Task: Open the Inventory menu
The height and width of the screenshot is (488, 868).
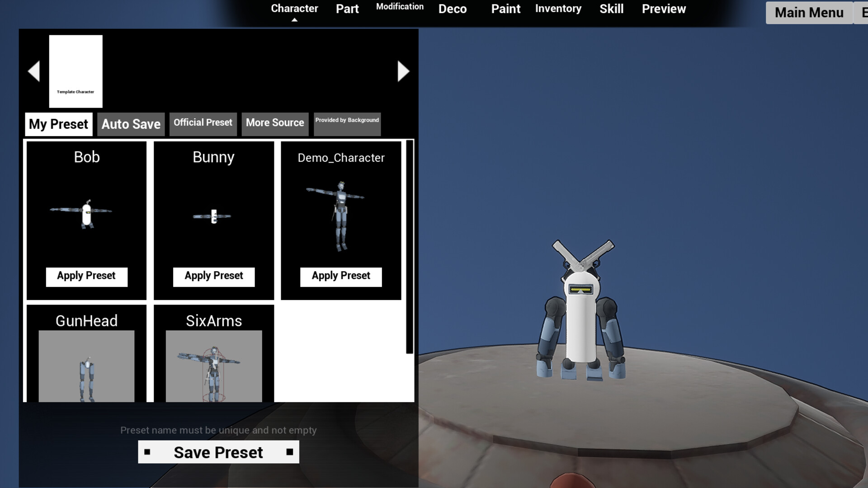Action: (558, 9)
